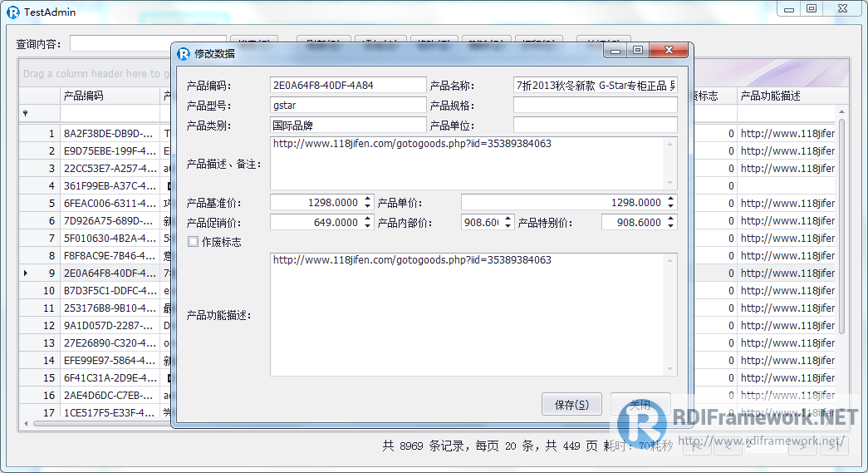This screenshot has height=473, width=868.
Task: Click the 产品编码 column header in grid
Action: click(x=110, y=96)
